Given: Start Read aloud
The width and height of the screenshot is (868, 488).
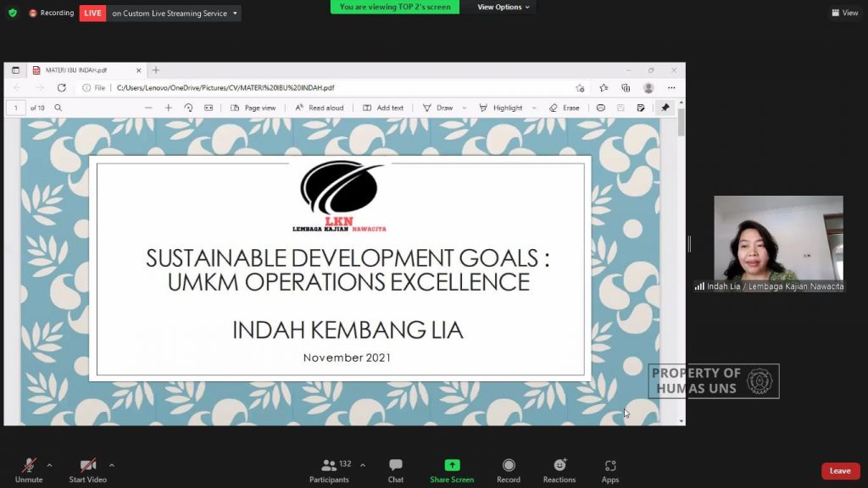Looking at the screenshot, I should (x=320, y=108).
